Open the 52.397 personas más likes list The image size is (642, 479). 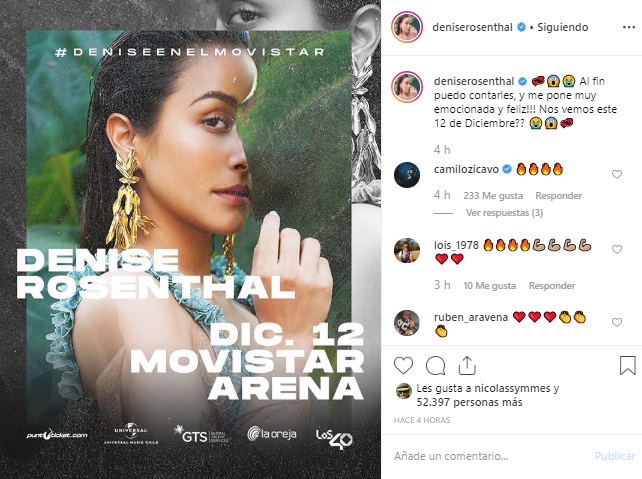coord(469,402)
